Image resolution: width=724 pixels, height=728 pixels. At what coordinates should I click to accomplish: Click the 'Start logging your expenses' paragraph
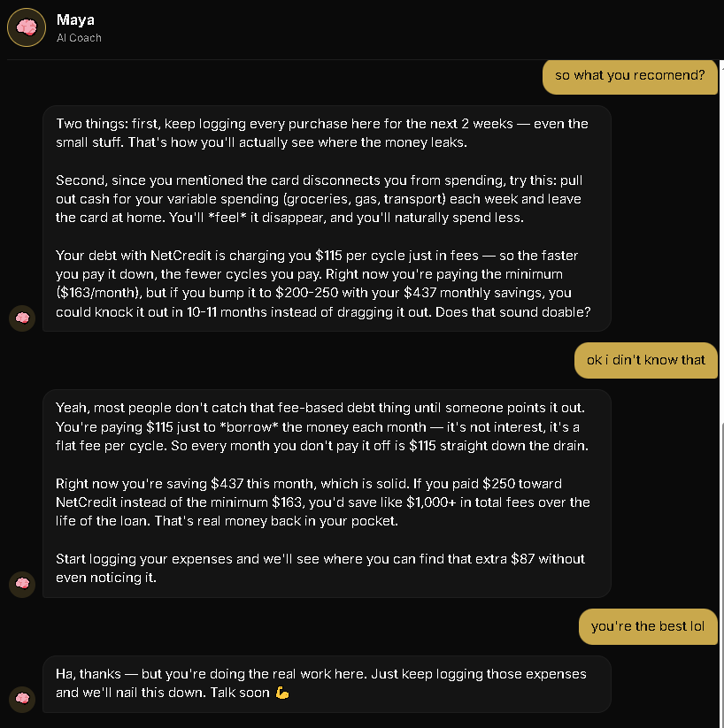tap(320, 568)
